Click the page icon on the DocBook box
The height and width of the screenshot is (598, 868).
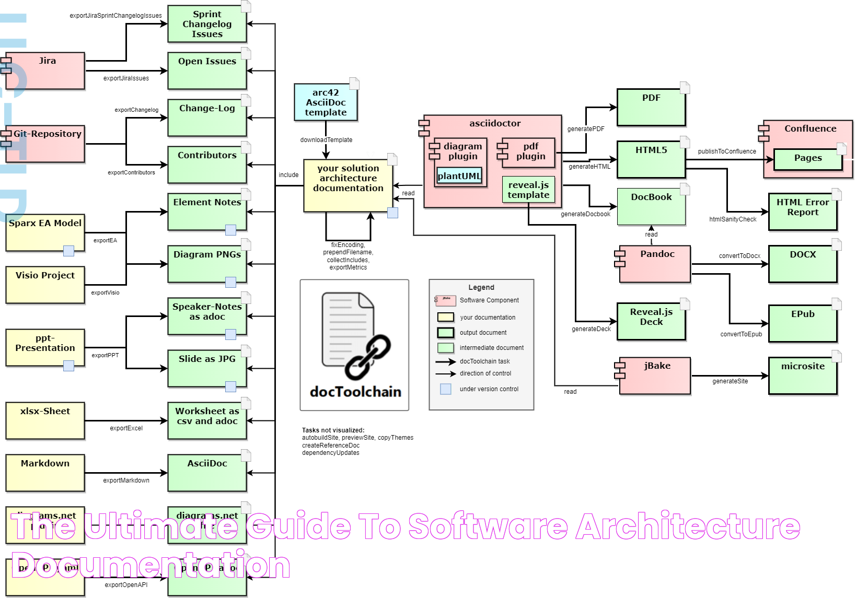tap(685, 189)
